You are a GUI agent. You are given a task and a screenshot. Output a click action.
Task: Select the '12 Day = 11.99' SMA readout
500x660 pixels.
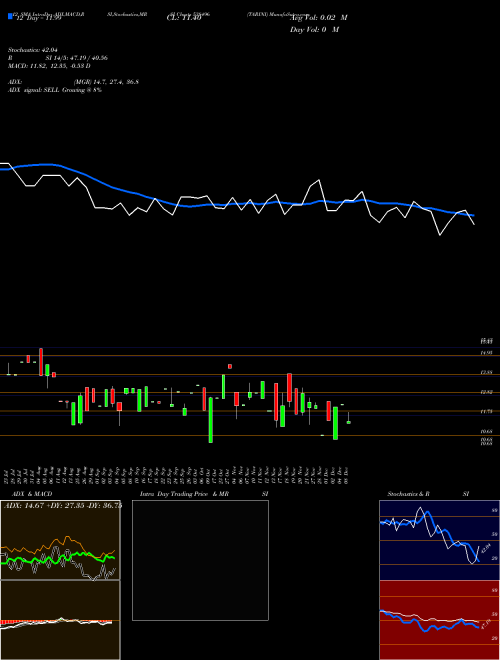pyautogui.click(x=38, y=19)
